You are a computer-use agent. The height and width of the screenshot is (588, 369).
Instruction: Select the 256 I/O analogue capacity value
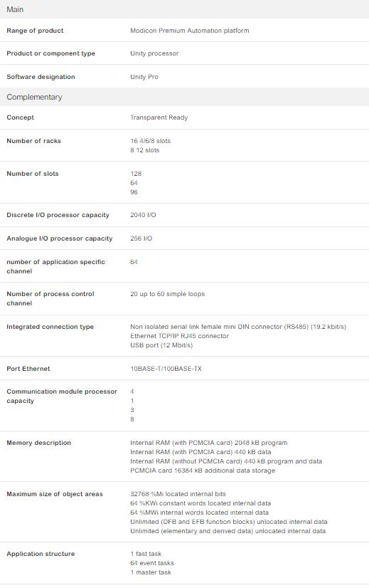point(141,238)
